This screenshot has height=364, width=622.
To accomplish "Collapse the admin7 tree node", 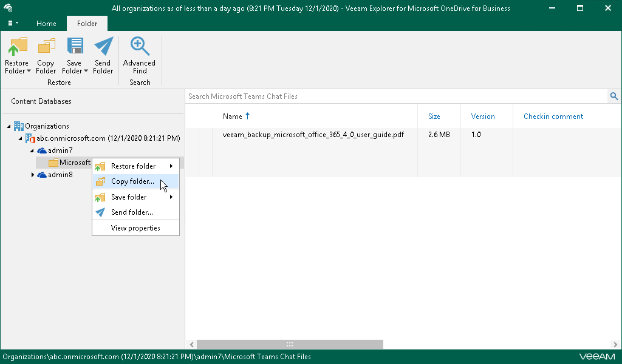I will (32, 150).
